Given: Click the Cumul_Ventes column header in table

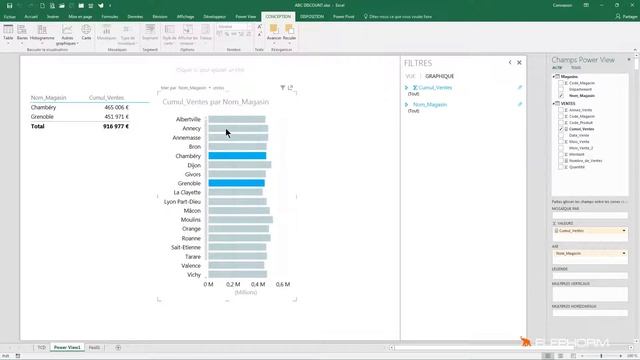Looking at the screenshot, I should coord(106,98).
